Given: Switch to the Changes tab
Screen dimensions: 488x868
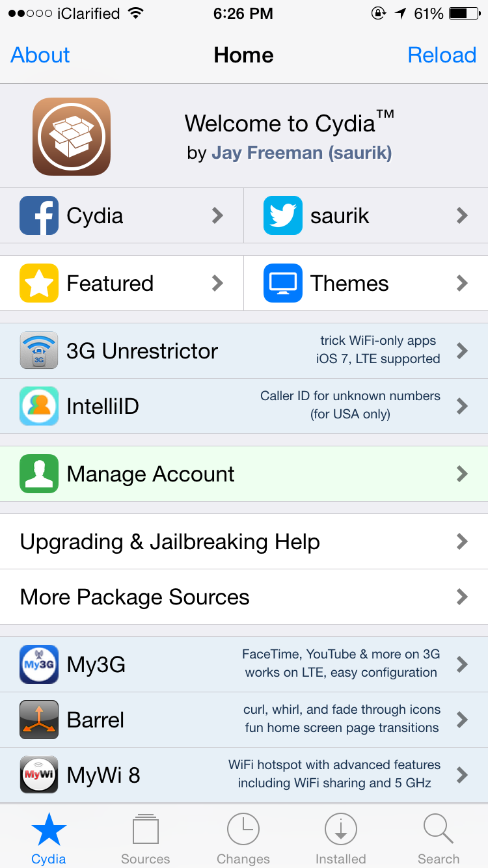Looking at the screenshot, I should coord(243,839).
